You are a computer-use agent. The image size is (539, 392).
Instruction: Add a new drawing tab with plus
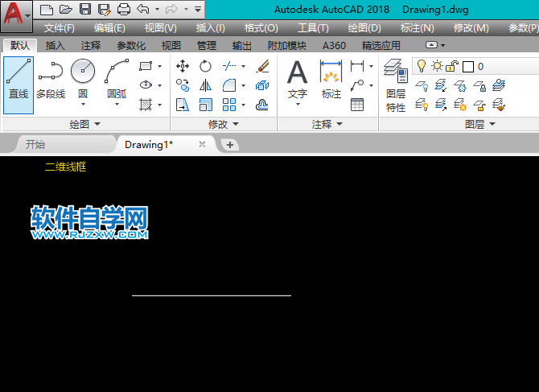click(230, 145)
